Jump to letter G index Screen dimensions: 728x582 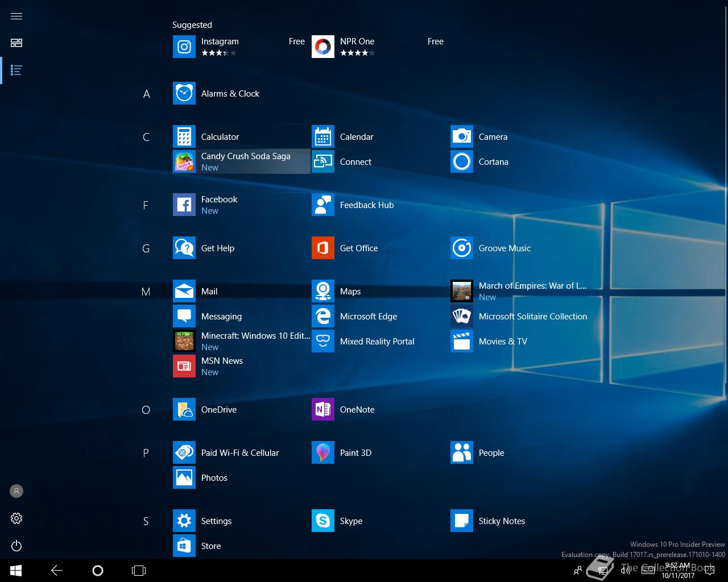(x=146, y=248)
